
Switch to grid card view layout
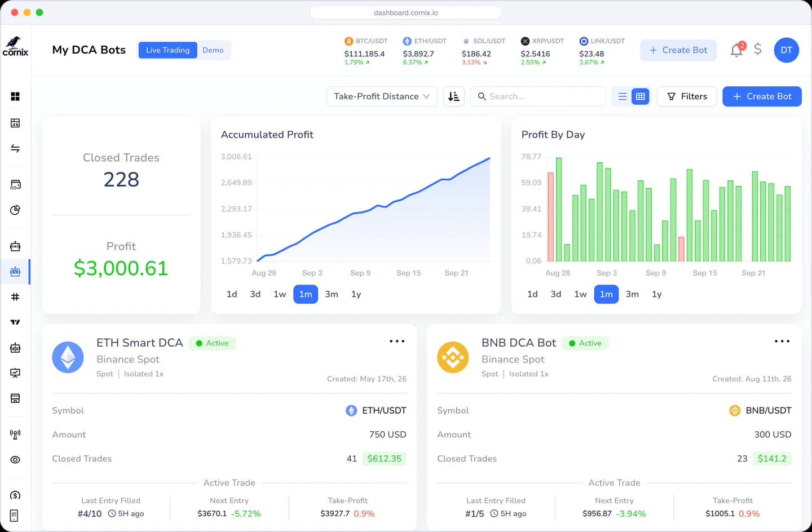641,96
